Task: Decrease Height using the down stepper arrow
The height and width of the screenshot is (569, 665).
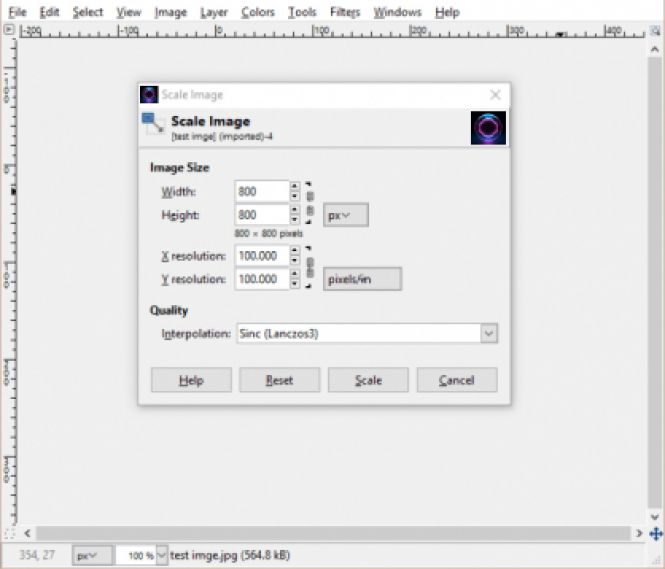Action: click(295, 220)
